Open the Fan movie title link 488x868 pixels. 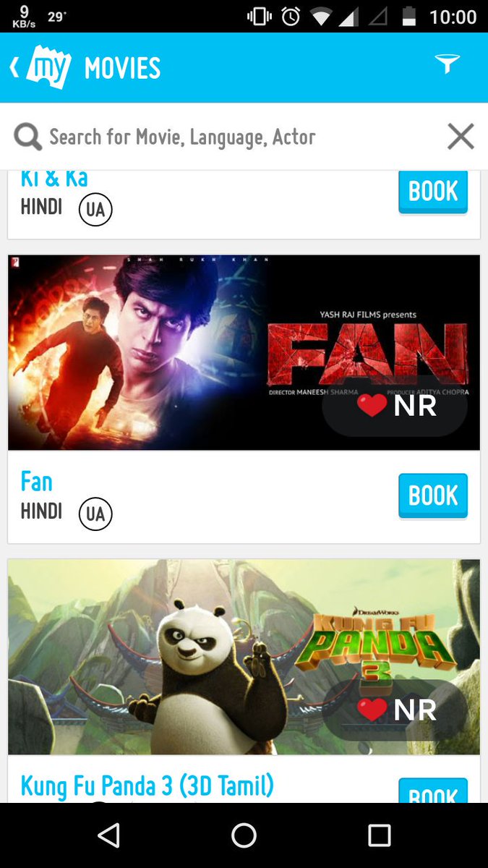pyautogui.click(x=36, y=481)
